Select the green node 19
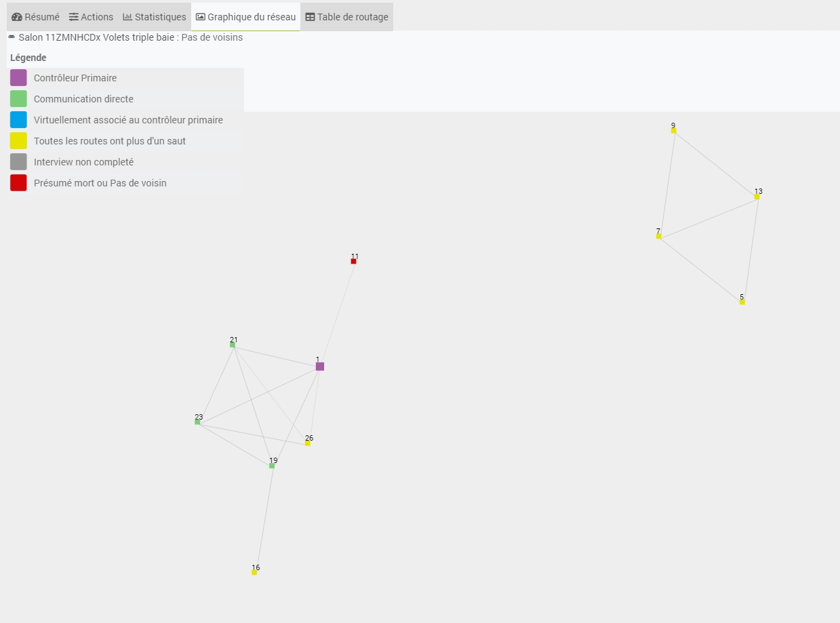The image size is (840, 623). 272,466
